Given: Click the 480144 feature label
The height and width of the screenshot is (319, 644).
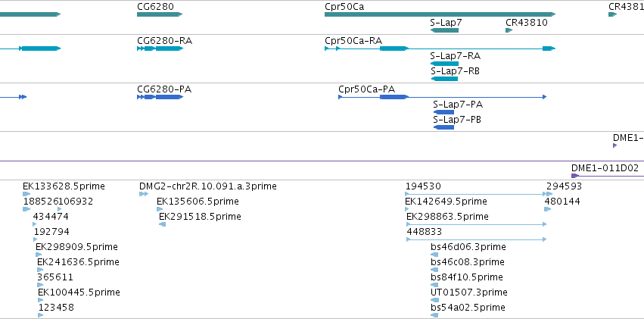Looking at the screenshot, I should pos(562,202).
